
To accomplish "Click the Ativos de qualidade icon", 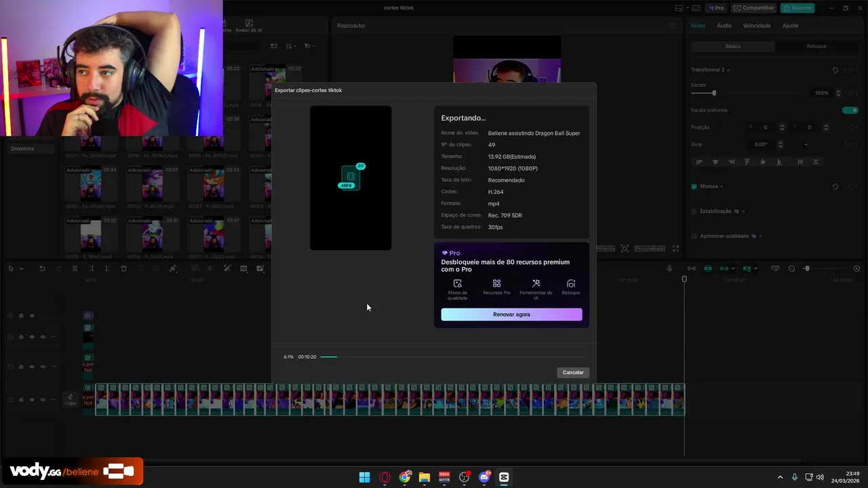I will click(x=458, y=283).
